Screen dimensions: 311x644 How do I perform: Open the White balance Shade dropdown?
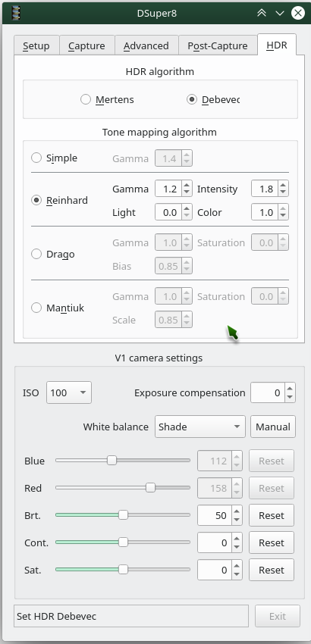[200, 427]
